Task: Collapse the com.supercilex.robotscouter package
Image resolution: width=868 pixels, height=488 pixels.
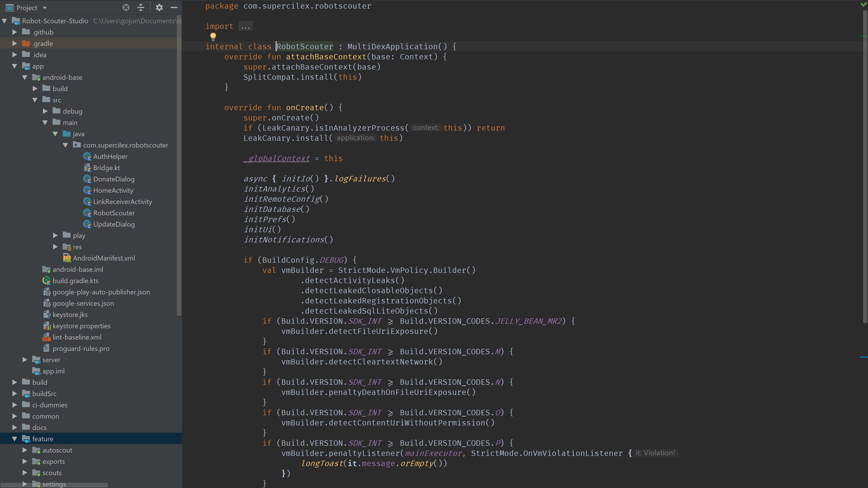Action: point(65,145)
